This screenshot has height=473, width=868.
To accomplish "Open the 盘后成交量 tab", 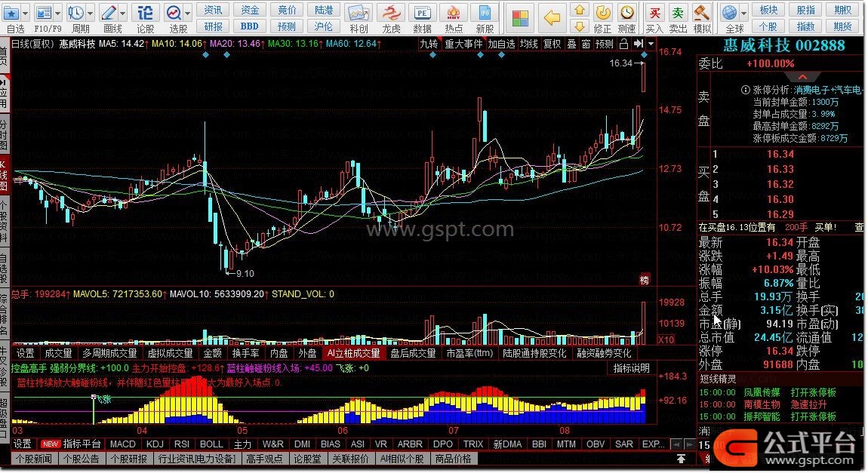I will pos(413,354).
